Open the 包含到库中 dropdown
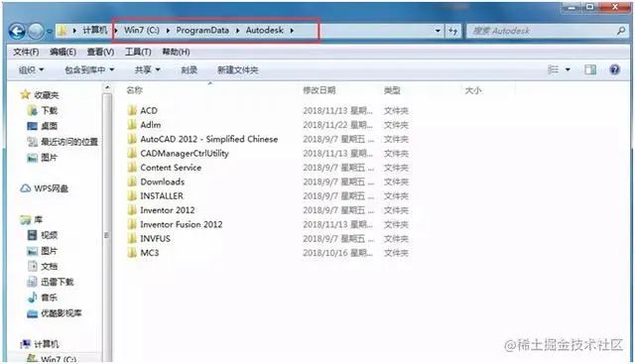Image resolution: width=635 pixels, height=364 pixels. coord(89,70)
